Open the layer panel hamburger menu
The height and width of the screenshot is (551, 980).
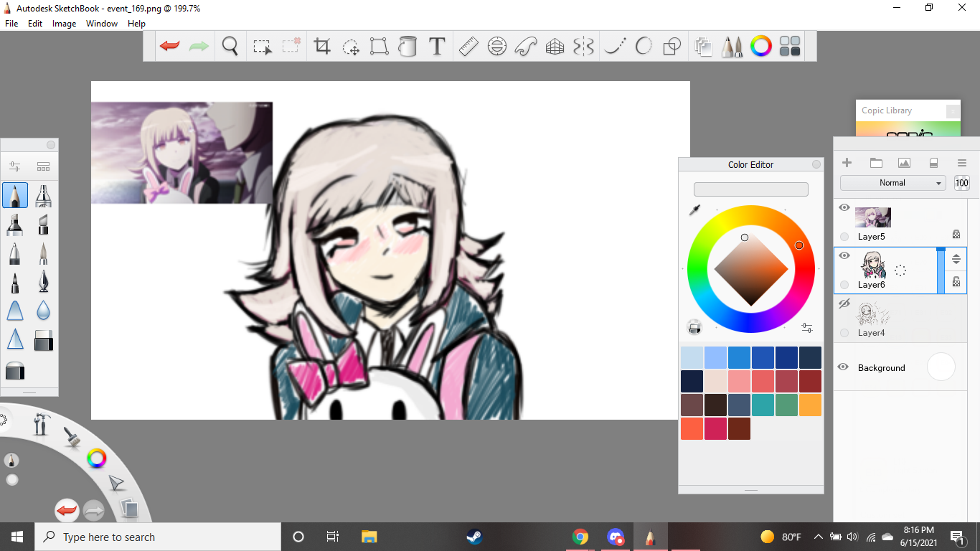[962, 163]
